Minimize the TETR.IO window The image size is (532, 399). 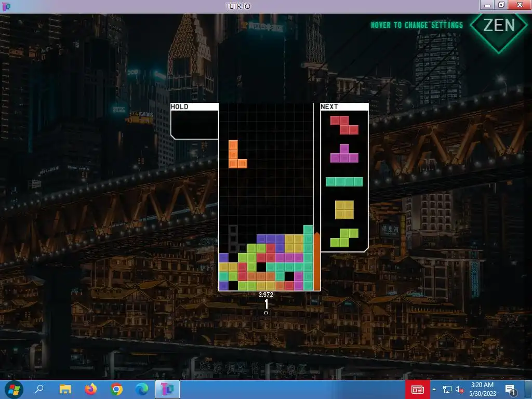pyautogui.click(x=487, y=5)
